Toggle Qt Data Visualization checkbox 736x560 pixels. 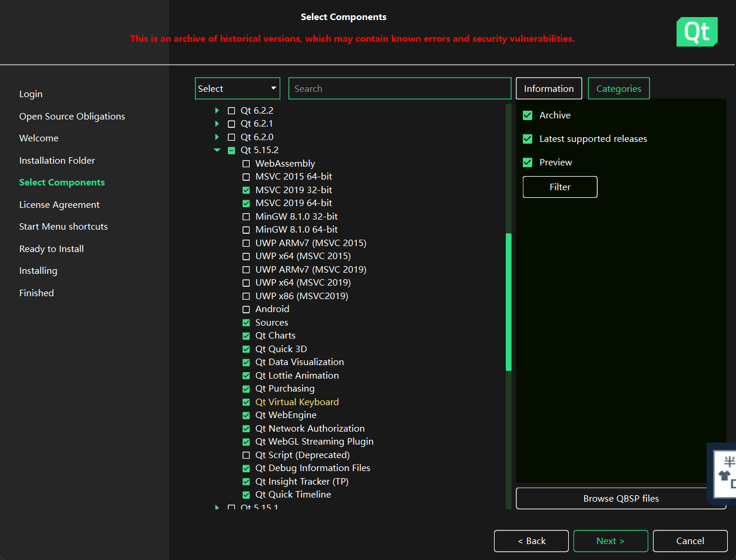[x=246, y=362]
